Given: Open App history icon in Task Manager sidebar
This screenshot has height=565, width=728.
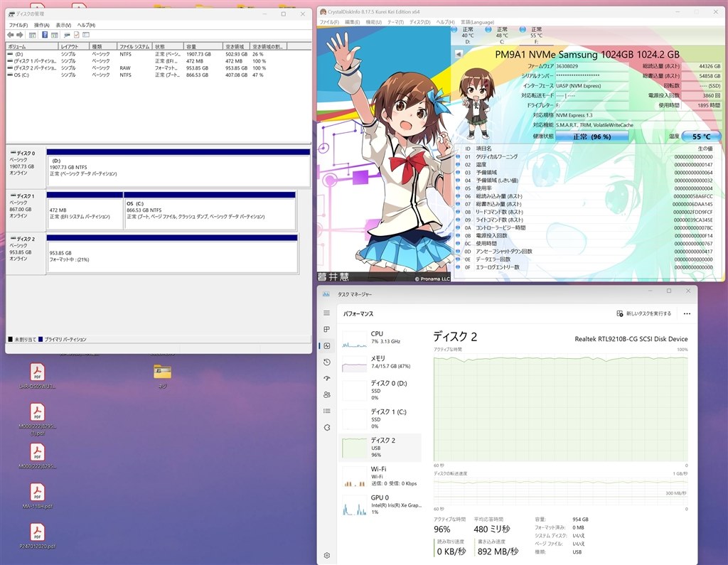Looking at the screenshot, I should coord(327,362).
